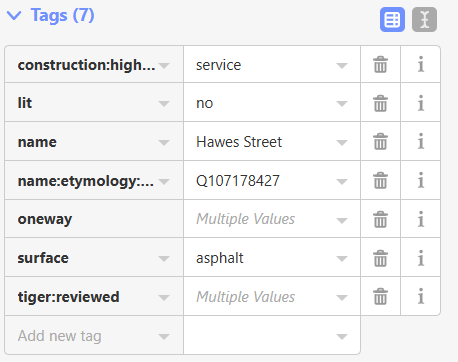Edit the asphalt surface value

click(272, 258)
